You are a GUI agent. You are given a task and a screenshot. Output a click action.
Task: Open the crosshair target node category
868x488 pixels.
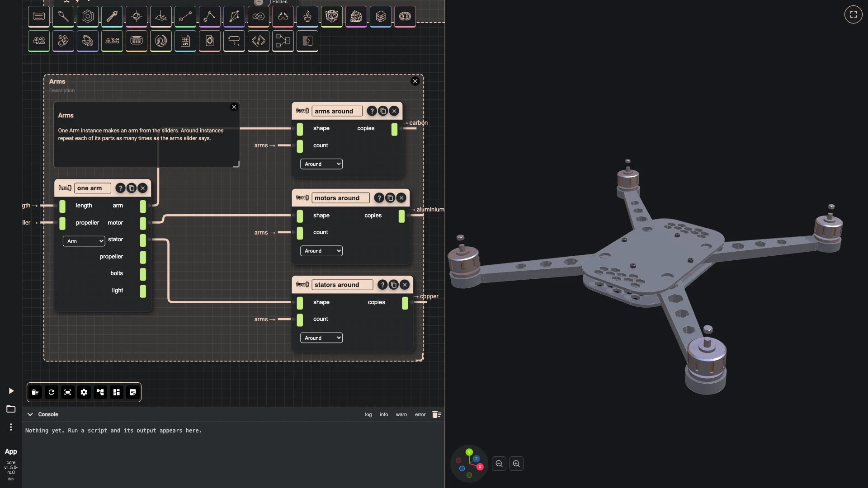pos(137,17)
